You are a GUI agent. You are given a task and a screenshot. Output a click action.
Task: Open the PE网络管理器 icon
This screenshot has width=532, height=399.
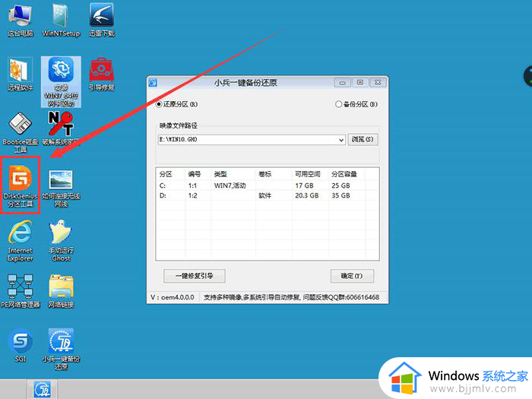click(21, 291)
